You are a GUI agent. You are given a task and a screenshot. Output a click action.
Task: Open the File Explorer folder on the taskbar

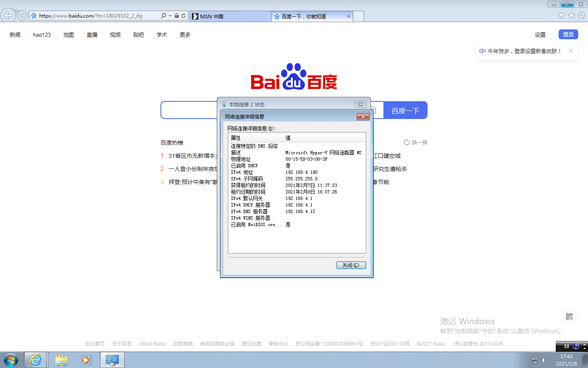coord(62,360)
